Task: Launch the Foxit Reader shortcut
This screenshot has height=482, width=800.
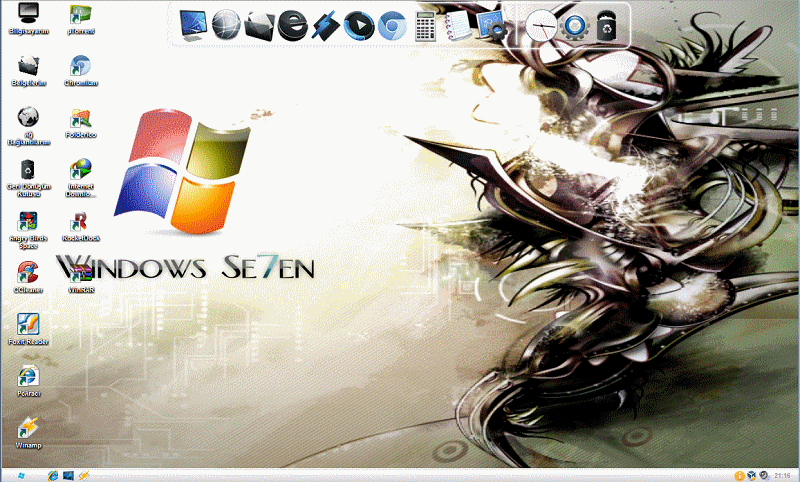Action: pos(29,329)
